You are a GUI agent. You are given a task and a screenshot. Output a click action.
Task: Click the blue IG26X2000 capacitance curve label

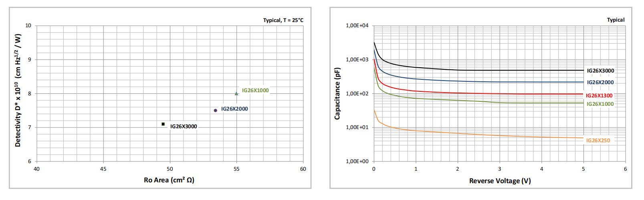[600, 82]
